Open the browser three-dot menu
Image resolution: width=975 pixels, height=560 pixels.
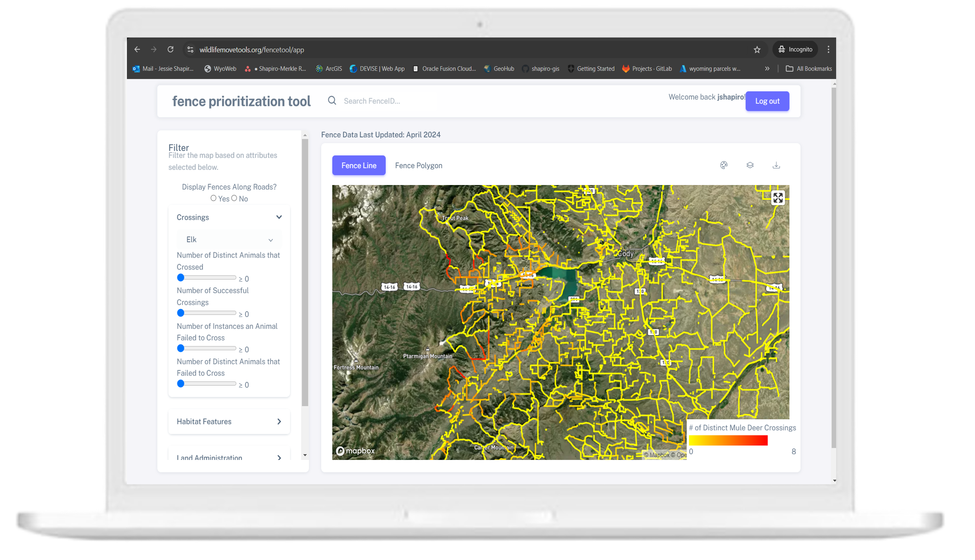coord(828,49)
